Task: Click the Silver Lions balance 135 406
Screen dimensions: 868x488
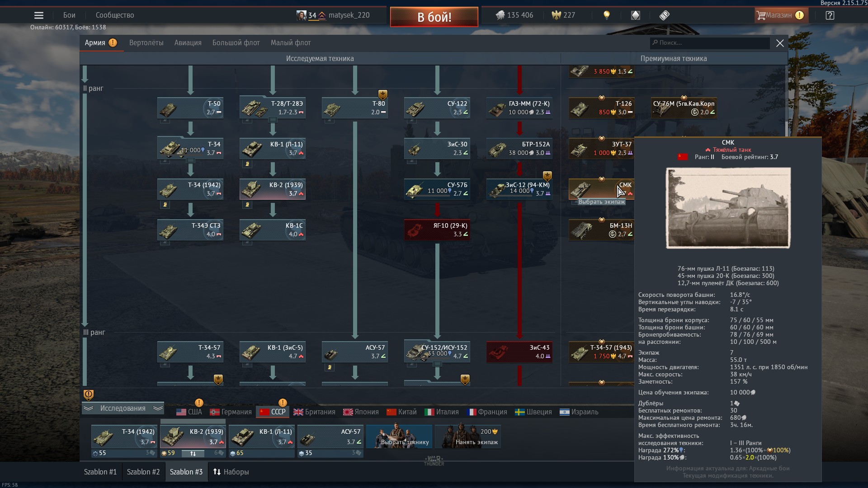Action: pyautogui.click(x=514, y=15)
